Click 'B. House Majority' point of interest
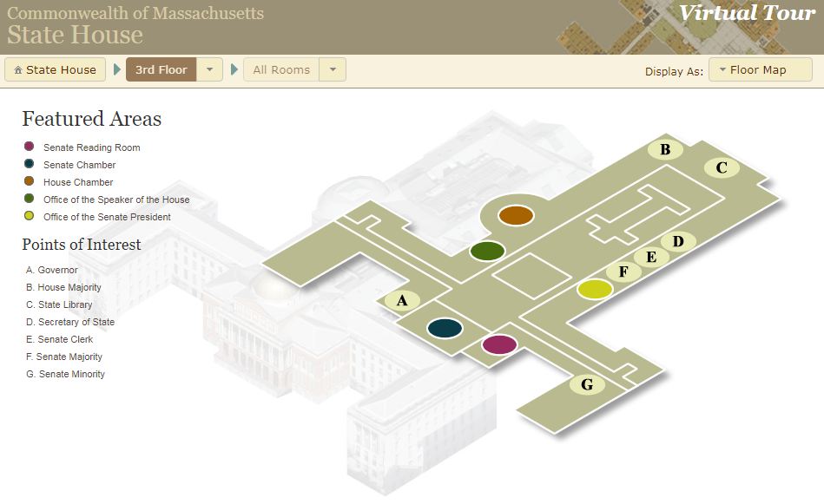824x504 pixels. tap(63, 287)
